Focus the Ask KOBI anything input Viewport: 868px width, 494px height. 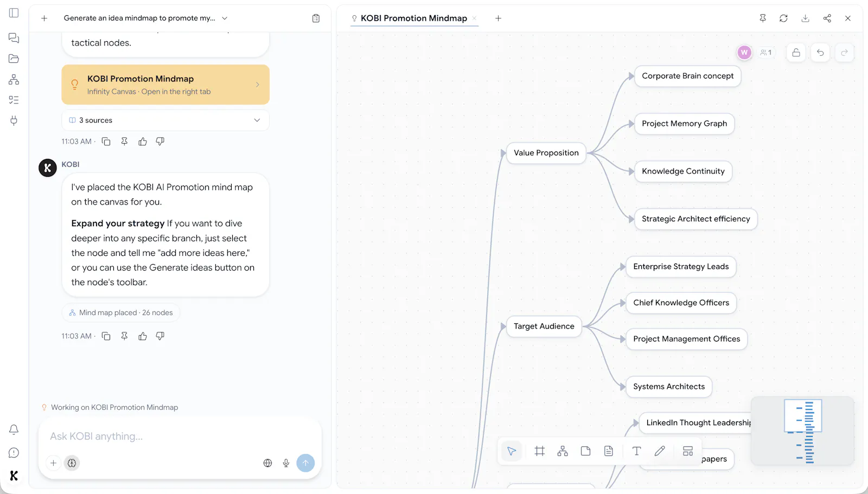179,437
